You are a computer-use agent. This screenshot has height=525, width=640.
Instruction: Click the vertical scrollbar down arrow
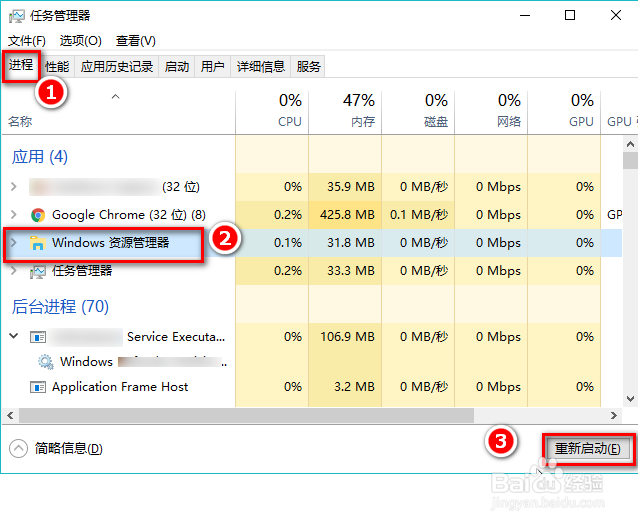(x=631, y=399)
